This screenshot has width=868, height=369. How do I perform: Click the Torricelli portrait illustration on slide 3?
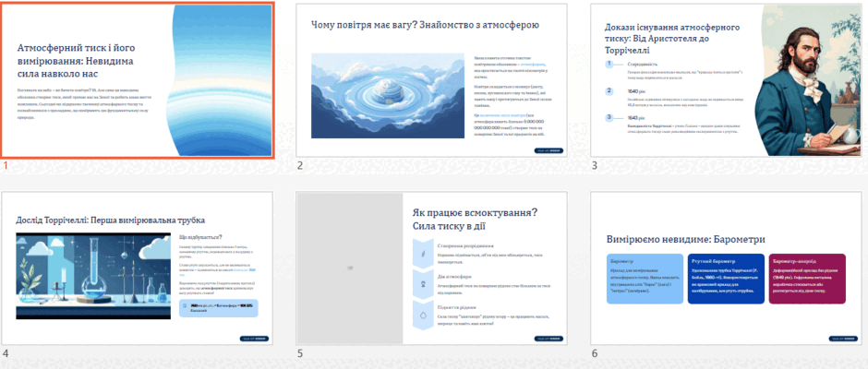point(809,81)
